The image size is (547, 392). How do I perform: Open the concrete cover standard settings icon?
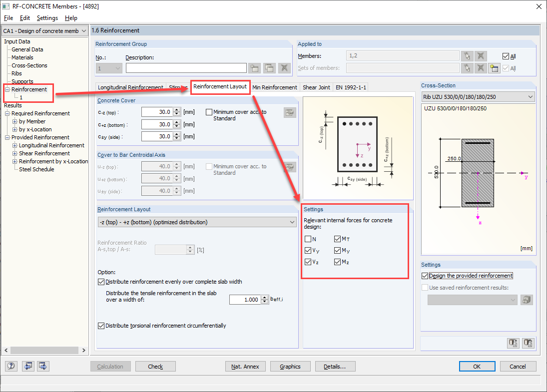[x=290, y=113]
